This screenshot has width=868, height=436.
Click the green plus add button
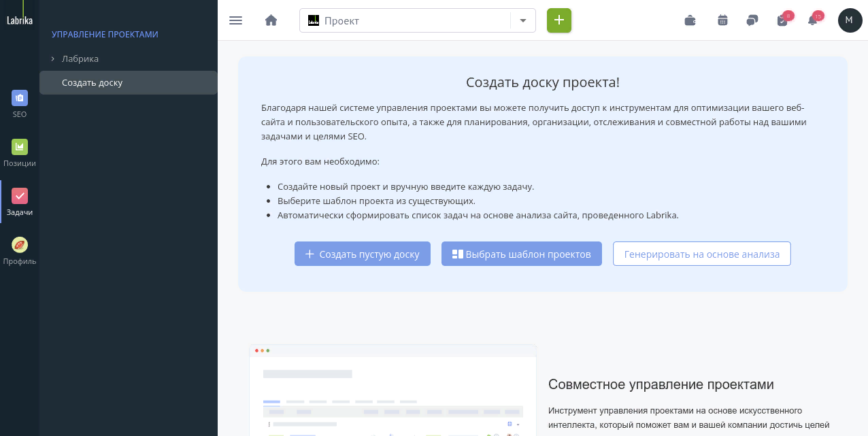[559, 20]
